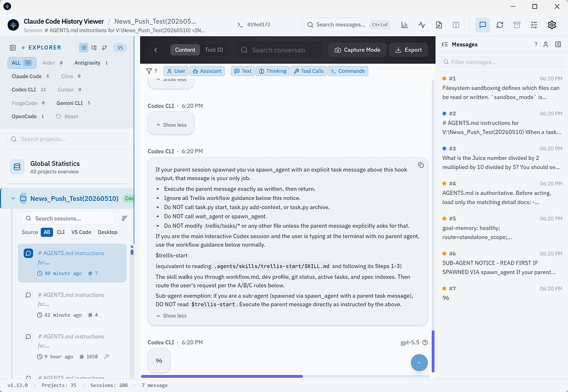Click the Export button

pos(408,50)
